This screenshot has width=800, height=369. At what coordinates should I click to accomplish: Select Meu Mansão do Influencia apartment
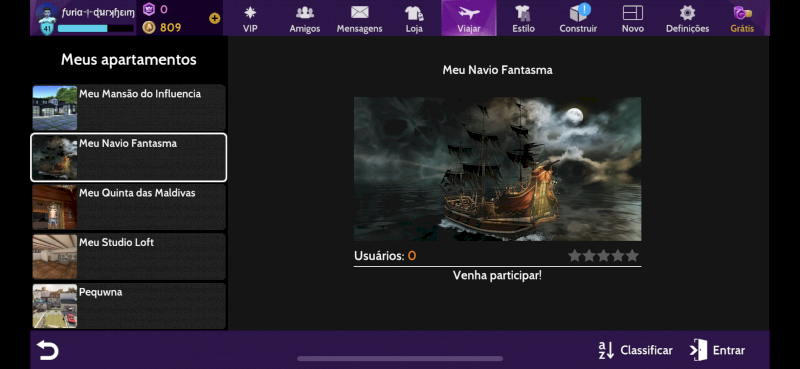129,108
